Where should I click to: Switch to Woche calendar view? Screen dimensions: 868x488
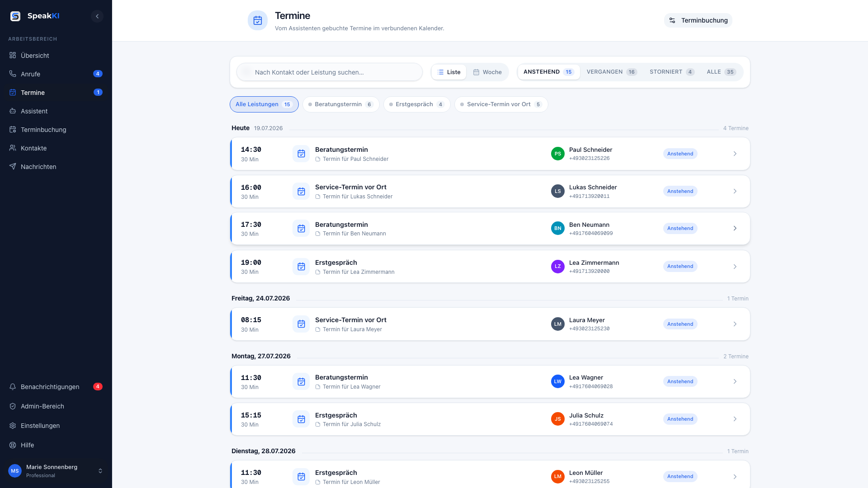[487, 72]
